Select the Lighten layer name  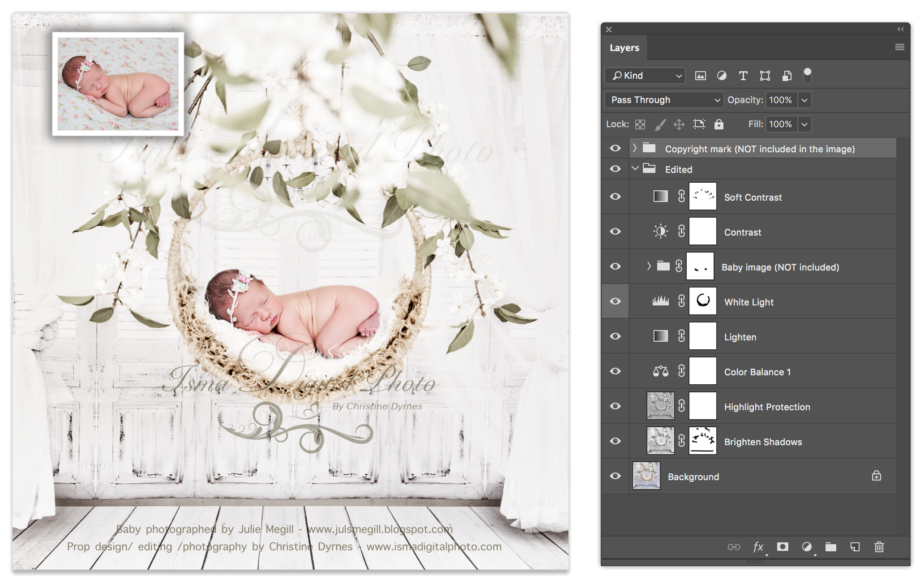tap(740, 337)
